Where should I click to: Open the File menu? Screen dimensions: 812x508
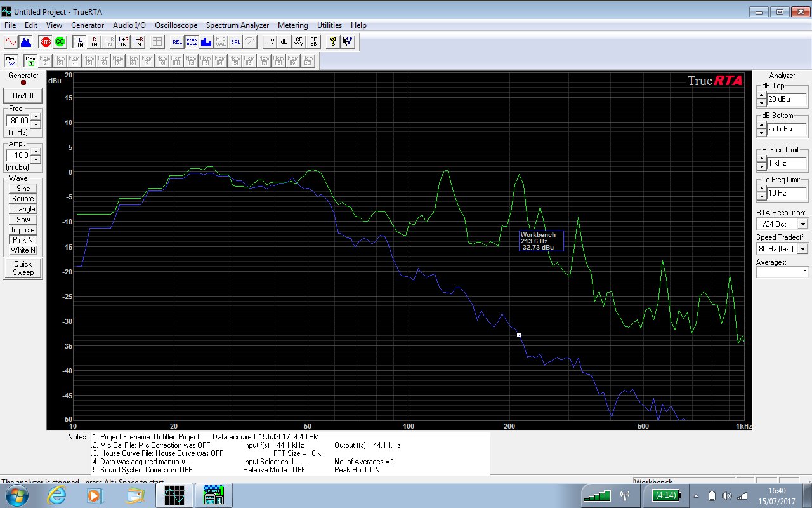pyautogui.click(x=10, y=25)
